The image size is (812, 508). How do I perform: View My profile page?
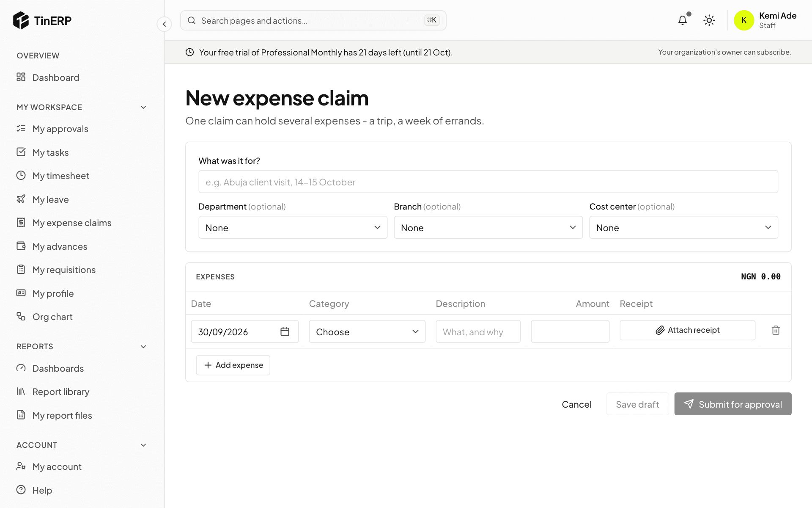82,293
